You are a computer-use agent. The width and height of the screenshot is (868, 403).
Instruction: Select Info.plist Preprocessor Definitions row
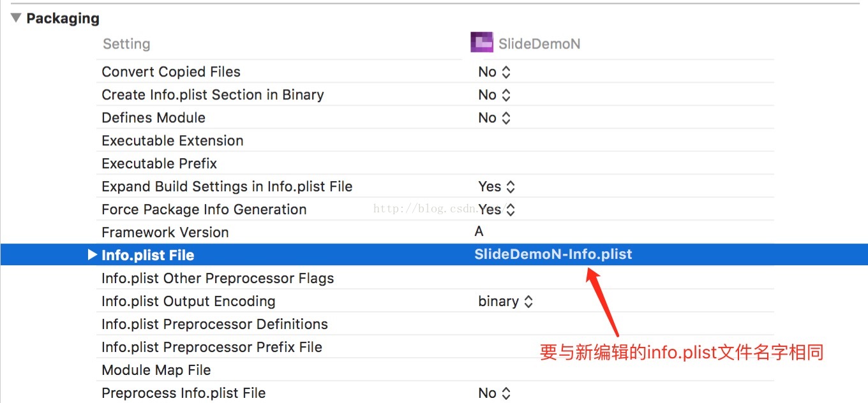(214, 325)
